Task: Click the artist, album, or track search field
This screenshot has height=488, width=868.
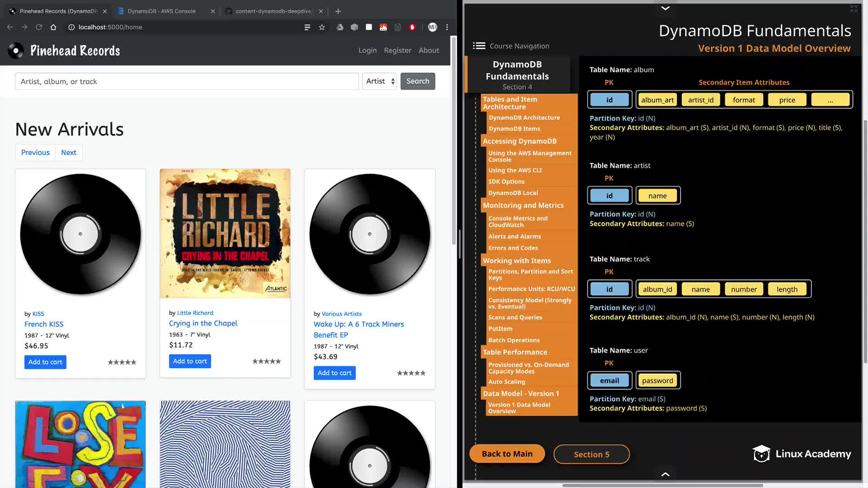Action: [x=187, y=81]
